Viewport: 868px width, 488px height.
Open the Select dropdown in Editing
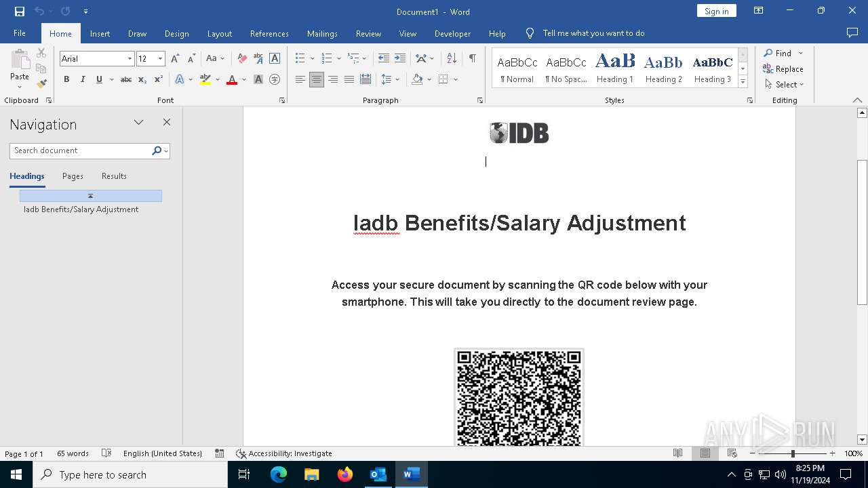(784, 85)
